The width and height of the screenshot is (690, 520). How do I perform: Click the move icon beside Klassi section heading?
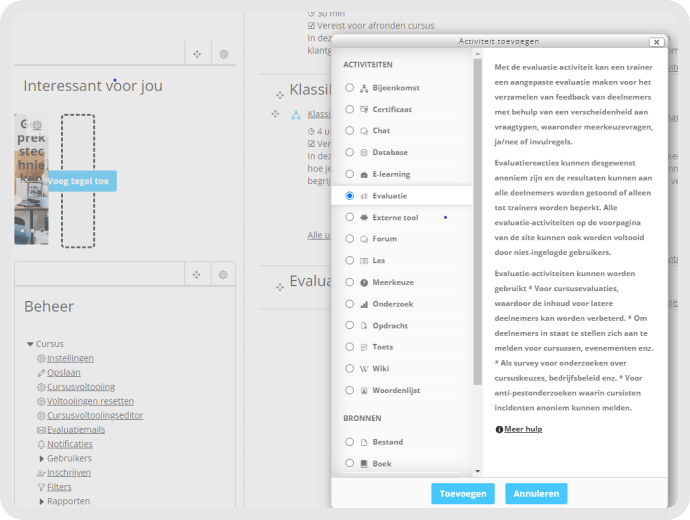tap(280, 95)
